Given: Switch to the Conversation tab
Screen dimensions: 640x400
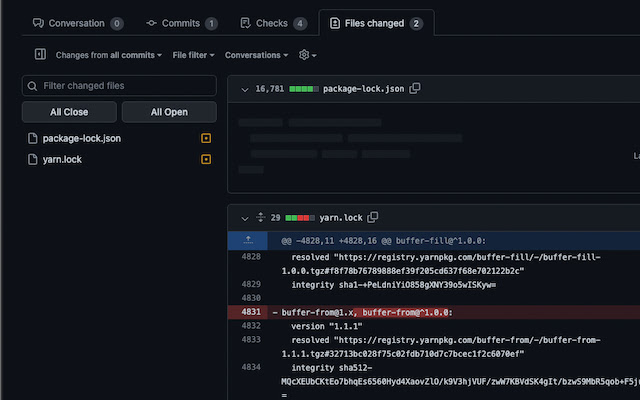Looking at the screenshot, I should pos(77,22).
